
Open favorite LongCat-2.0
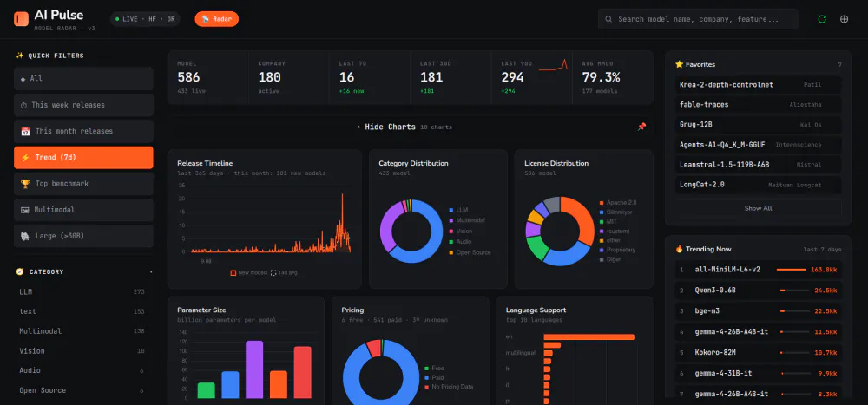click(758, 184)
